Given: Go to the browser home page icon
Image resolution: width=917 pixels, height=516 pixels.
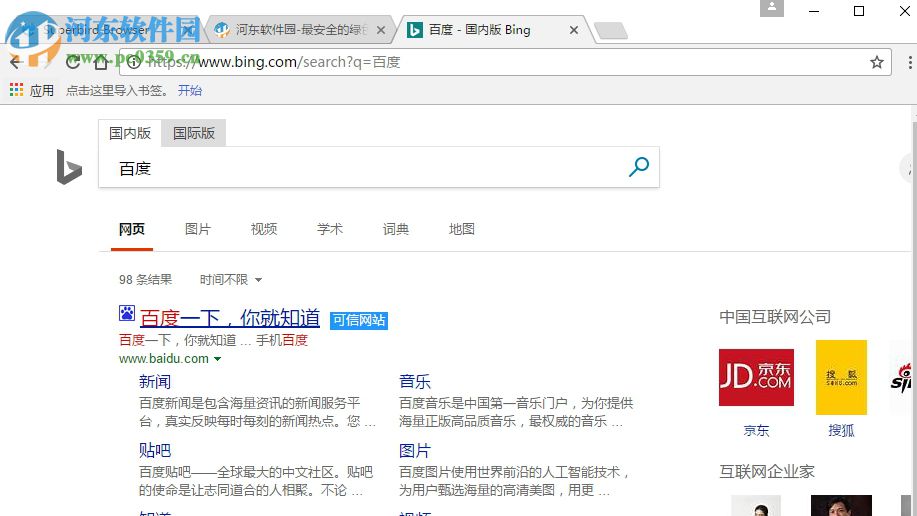Looking at the screenshot, I should (101, 61).
